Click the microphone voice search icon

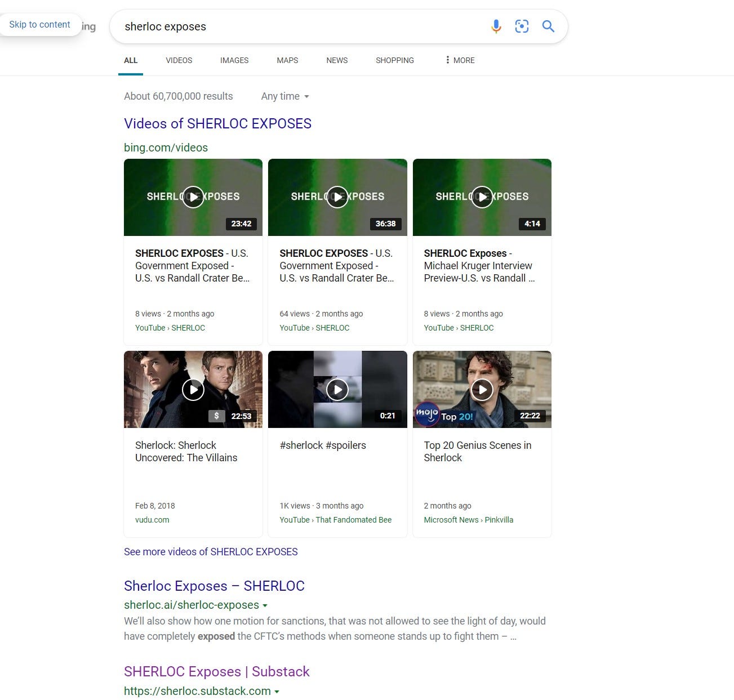click(496, 26)
